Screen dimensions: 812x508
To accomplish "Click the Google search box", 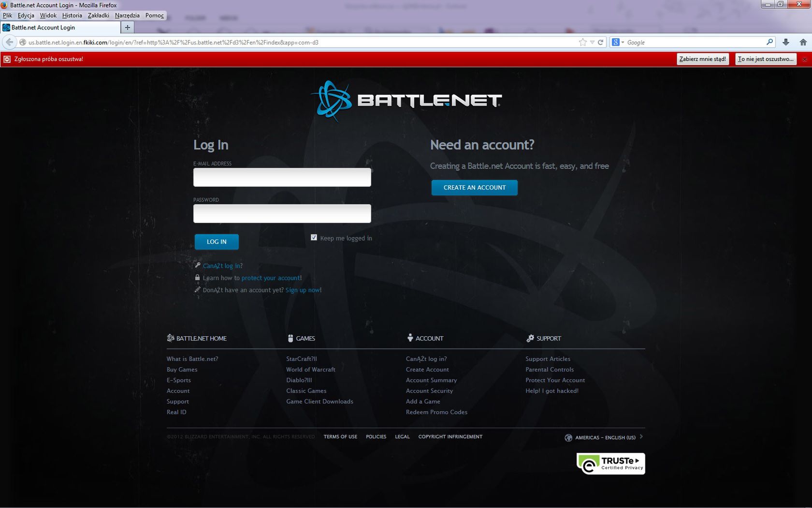I will coord(695,43).
